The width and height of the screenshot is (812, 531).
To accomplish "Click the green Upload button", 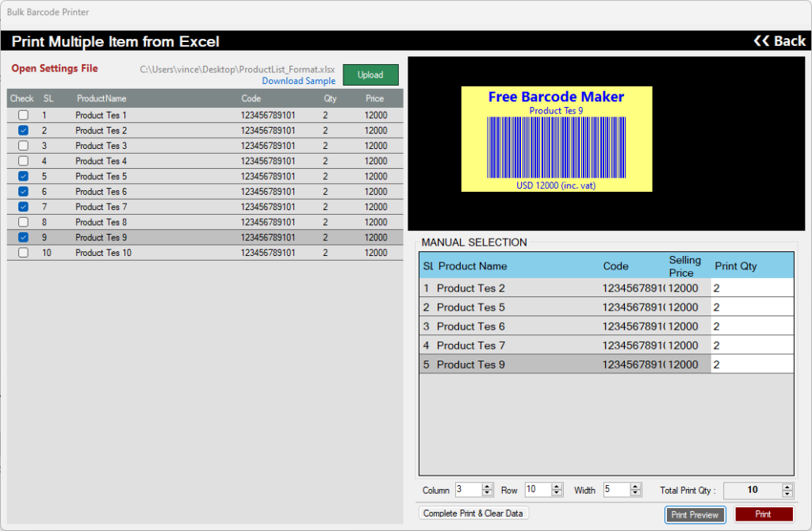I will click(x=370, y=74).
